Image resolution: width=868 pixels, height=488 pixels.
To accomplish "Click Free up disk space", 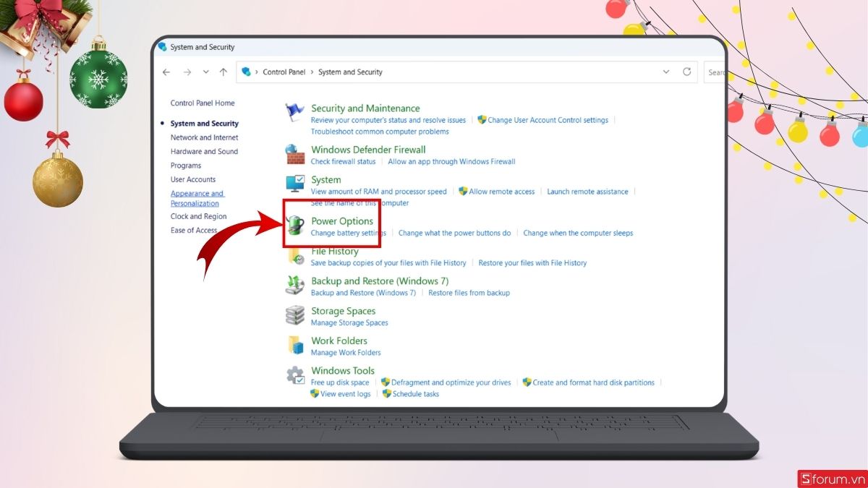I will pos(340,383).
